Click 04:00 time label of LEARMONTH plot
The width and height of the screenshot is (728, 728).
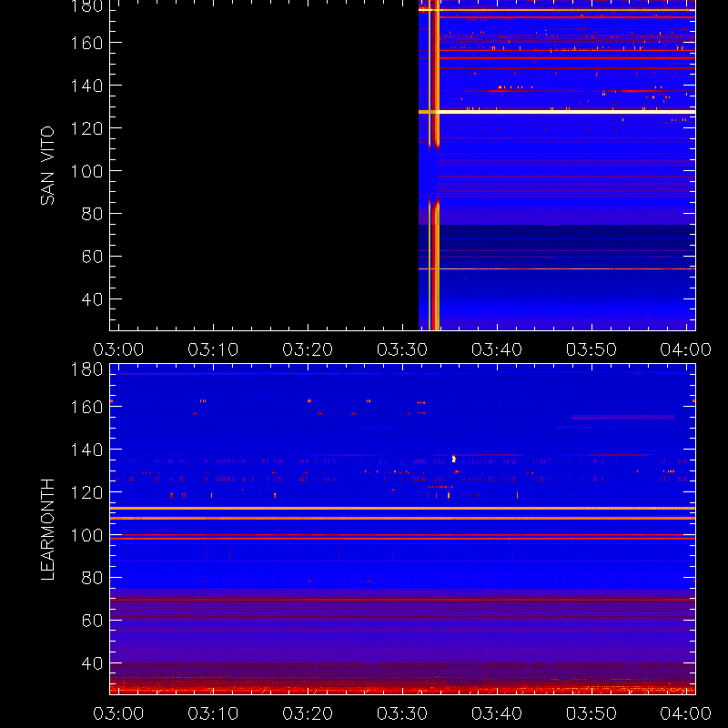pos(686,713)
